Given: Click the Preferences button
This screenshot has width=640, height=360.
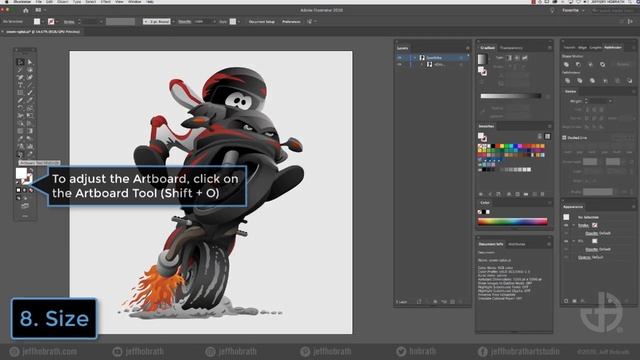Looking at the screenshot, I should 291,21.
